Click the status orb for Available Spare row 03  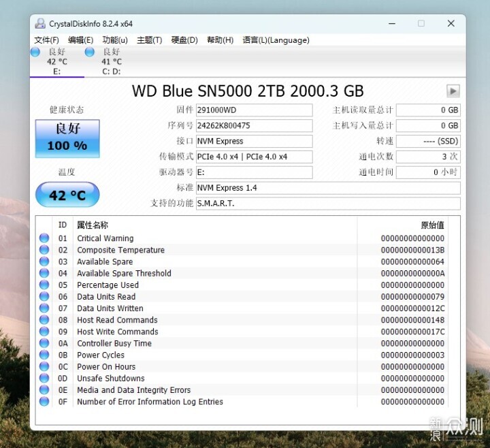(x=44, y=261)
